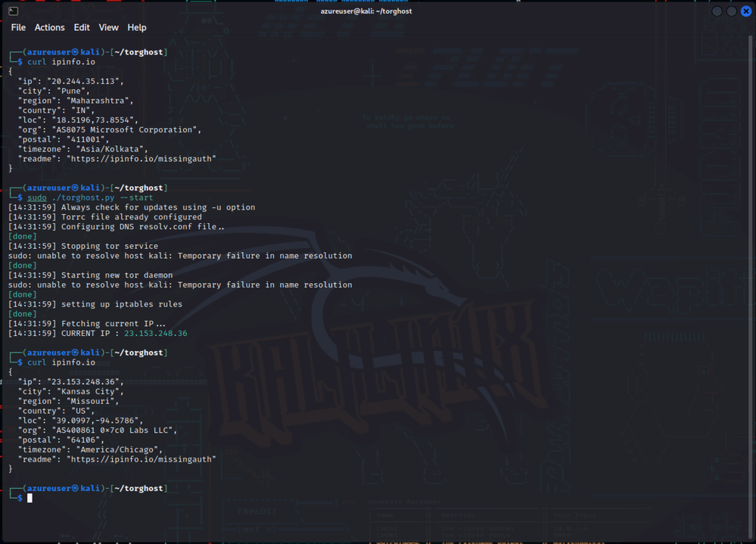Click the empty command prompt cursor

(30, 498)
